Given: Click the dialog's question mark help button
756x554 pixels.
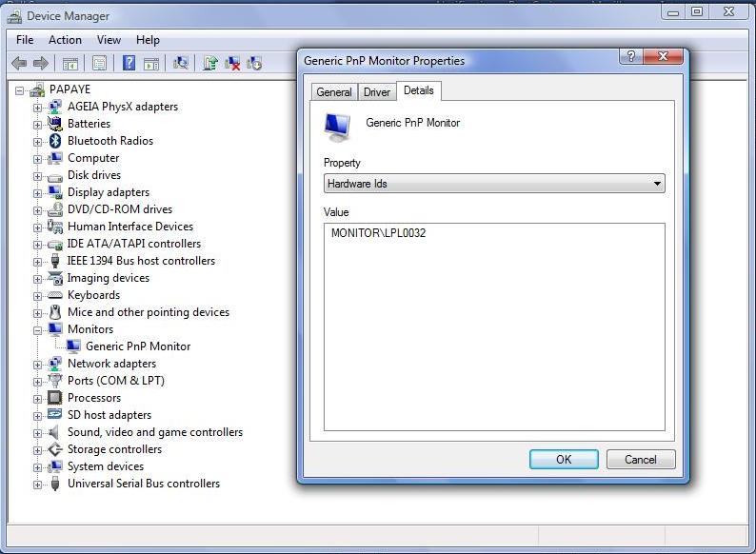Looking at the screenshot, I should 631,56.
